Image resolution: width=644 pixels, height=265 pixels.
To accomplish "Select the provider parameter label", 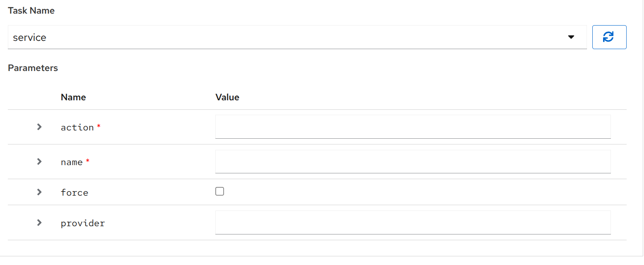I will pos(83,222).
